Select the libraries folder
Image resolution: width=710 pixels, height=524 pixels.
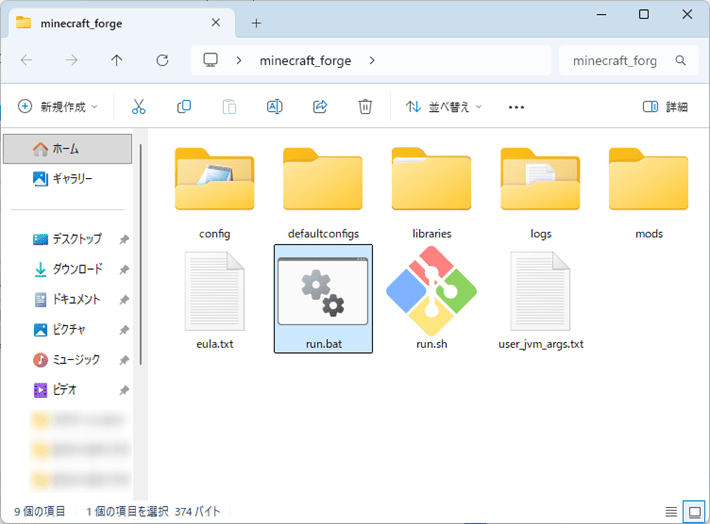[432, 193]
